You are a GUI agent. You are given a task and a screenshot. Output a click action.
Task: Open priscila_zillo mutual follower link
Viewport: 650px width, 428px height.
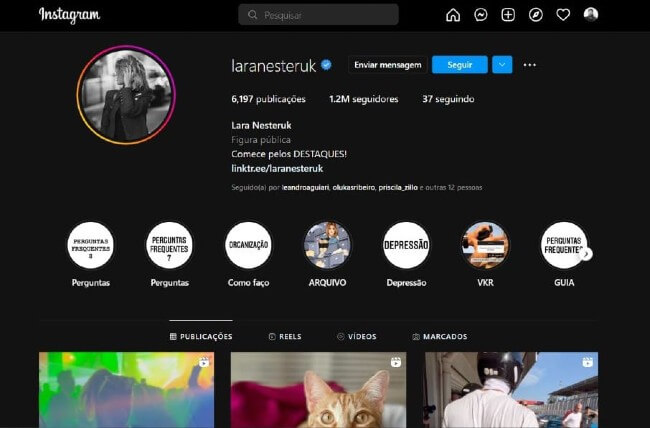tap(398, 187)
